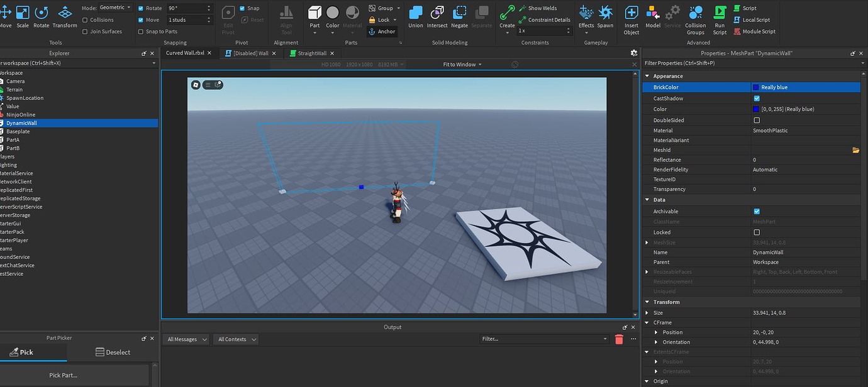Toggle the CastShadow property
The width and height of the screenshot is (868, 387).
click(756, 99)
